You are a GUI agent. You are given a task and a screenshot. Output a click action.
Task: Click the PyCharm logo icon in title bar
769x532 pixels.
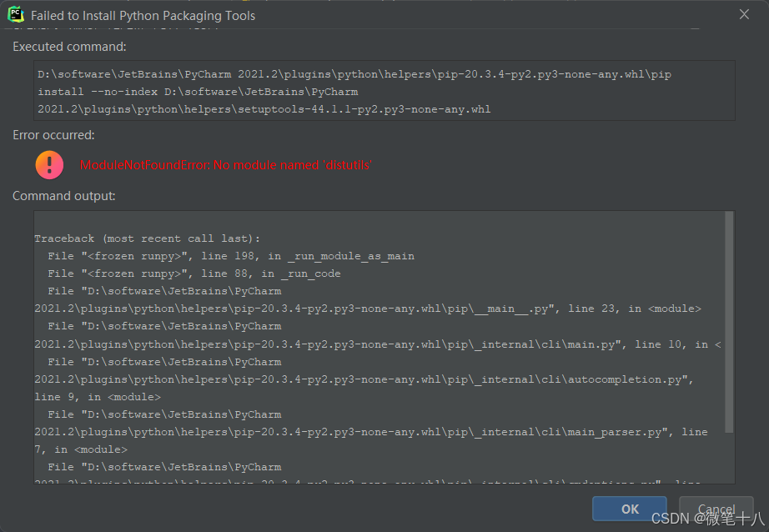pos(16,15)
